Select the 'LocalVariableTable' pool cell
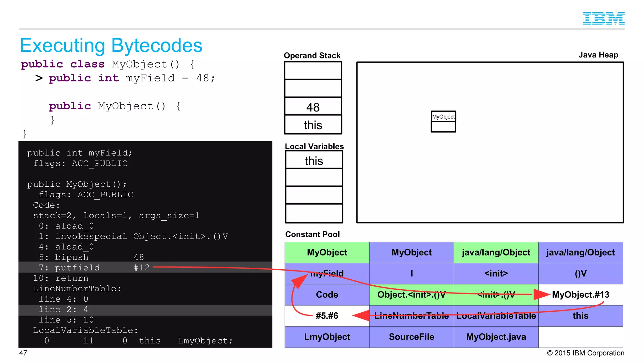The width and height of the screenshot is (644, 362). point(496,315)
